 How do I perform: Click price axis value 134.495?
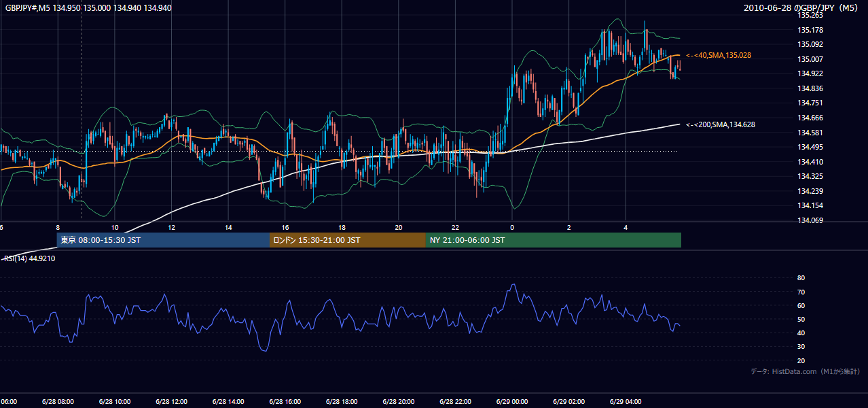[810, 147]
